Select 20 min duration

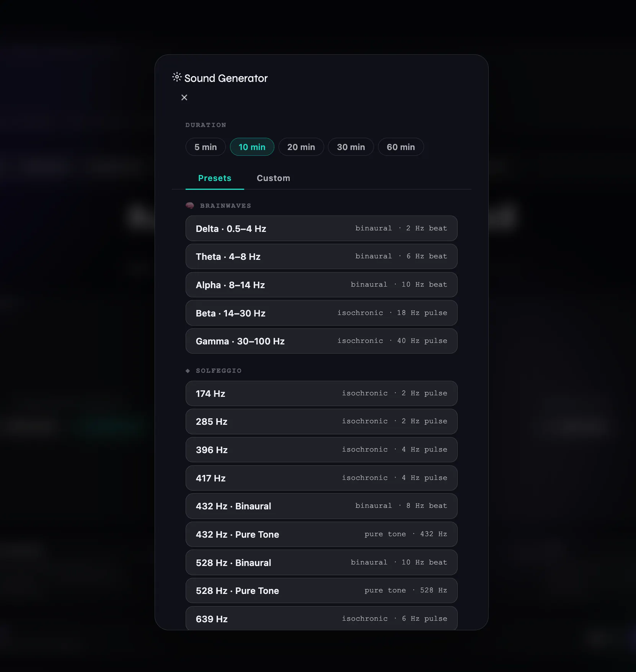301,147
